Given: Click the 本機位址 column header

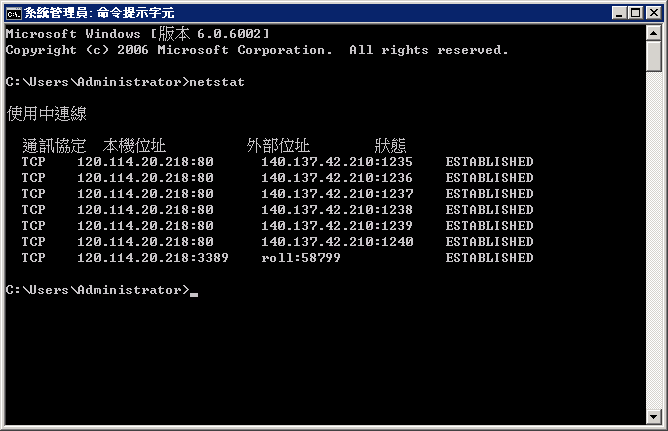Looking at the screenshot, I should (x=134, y=146).
